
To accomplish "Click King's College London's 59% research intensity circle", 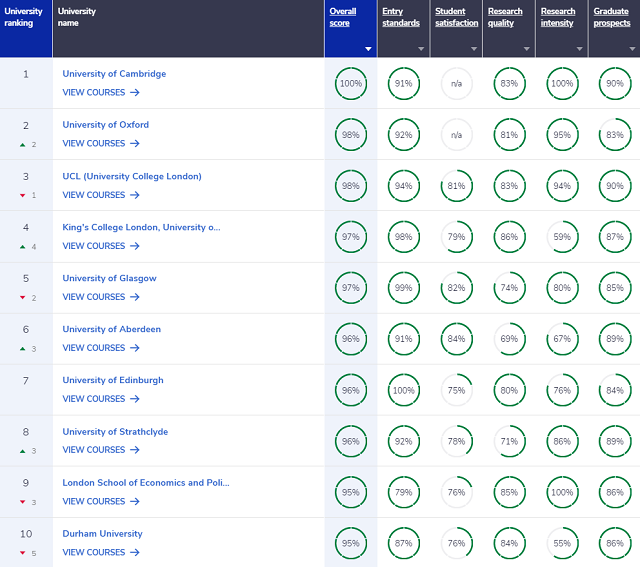I will pyautogui.click(x=562, y=237).
